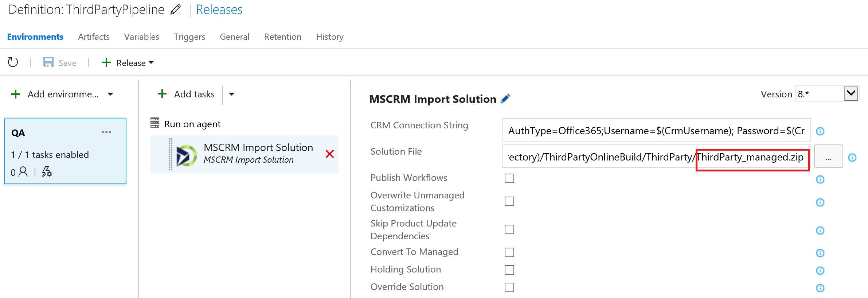Select the QA environment card
Screen dimensions: 868x298
coord(65,151)
